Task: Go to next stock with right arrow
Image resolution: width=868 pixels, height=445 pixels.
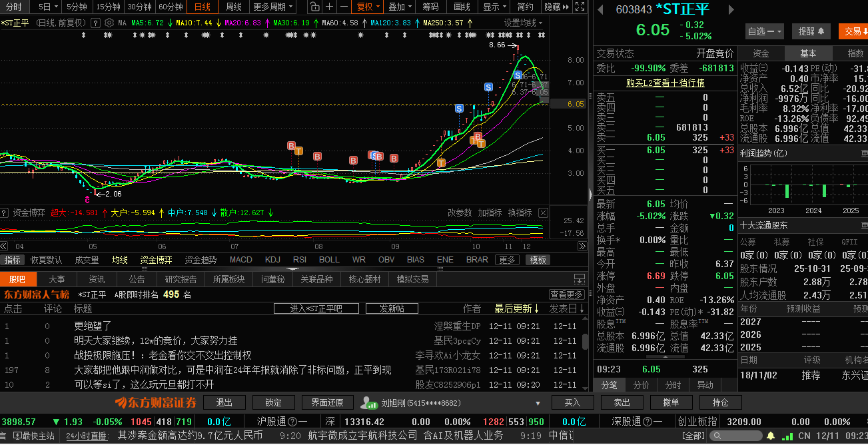Action: click(731, 10)
